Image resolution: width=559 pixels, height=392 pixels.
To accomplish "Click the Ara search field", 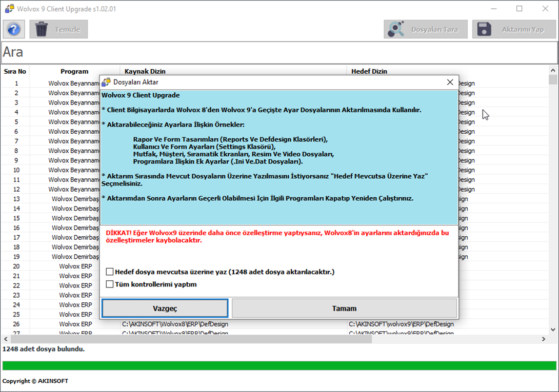I will click(x=279, y=52).
